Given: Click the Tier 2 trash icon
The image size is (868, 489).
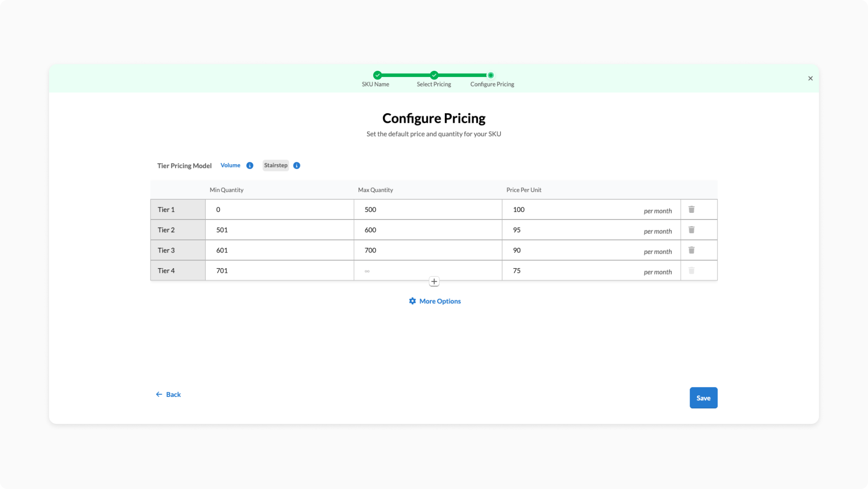Looking at the screenshot, I should point(691,229).
